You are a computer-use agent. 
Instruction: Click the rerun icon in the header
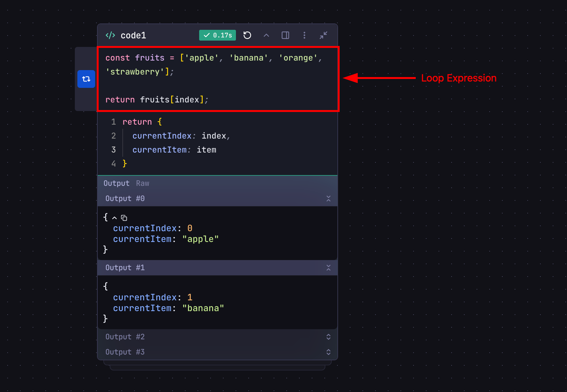coord(247,35)
